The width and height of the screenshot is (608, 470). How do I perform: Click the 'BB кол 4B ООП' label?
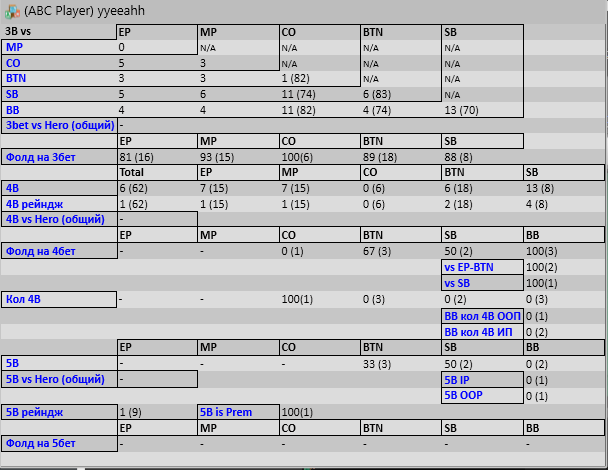[x=482, y=316]
